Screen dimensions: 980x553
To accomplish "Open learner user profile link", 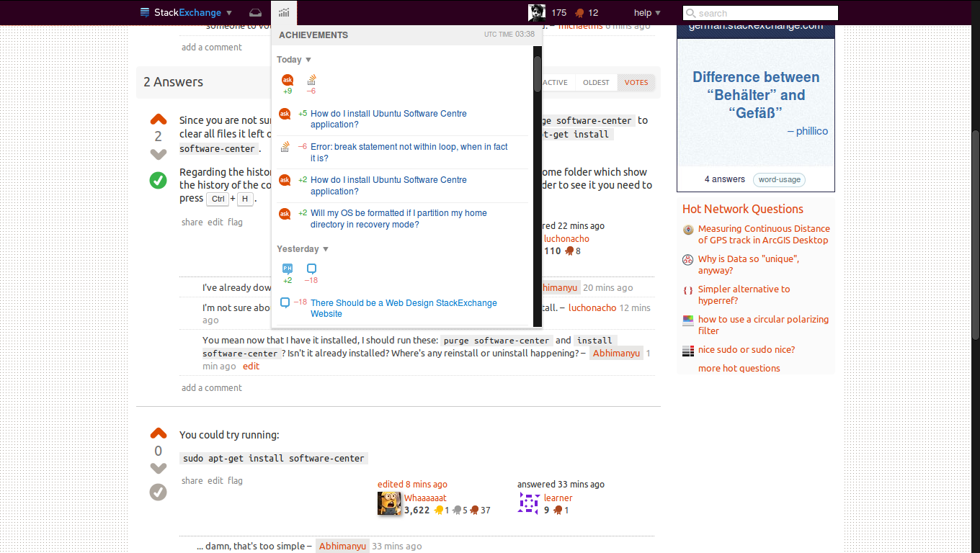I will point(558,498).
